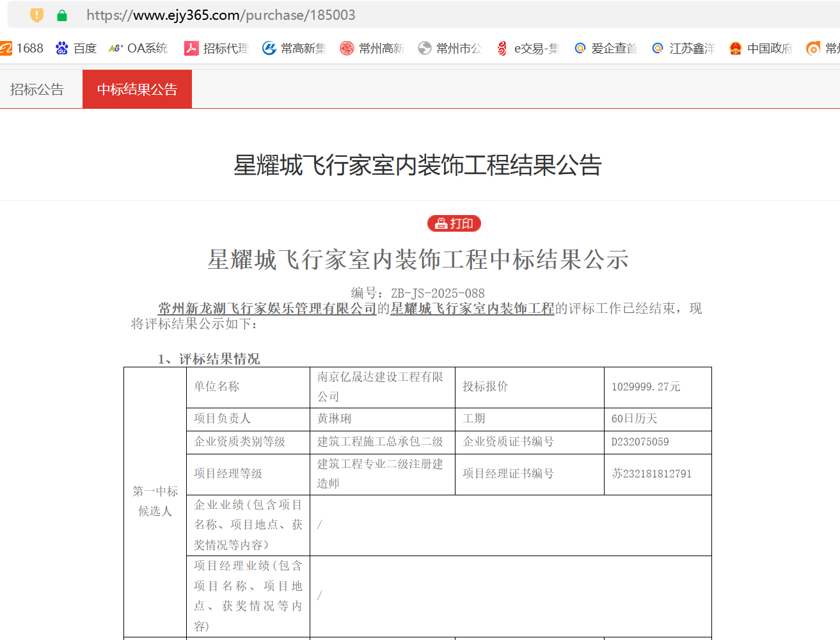Open the last orange-icon bookmark at right edge
The height and width of the screenshot is (640, 840).
[823, 48]
